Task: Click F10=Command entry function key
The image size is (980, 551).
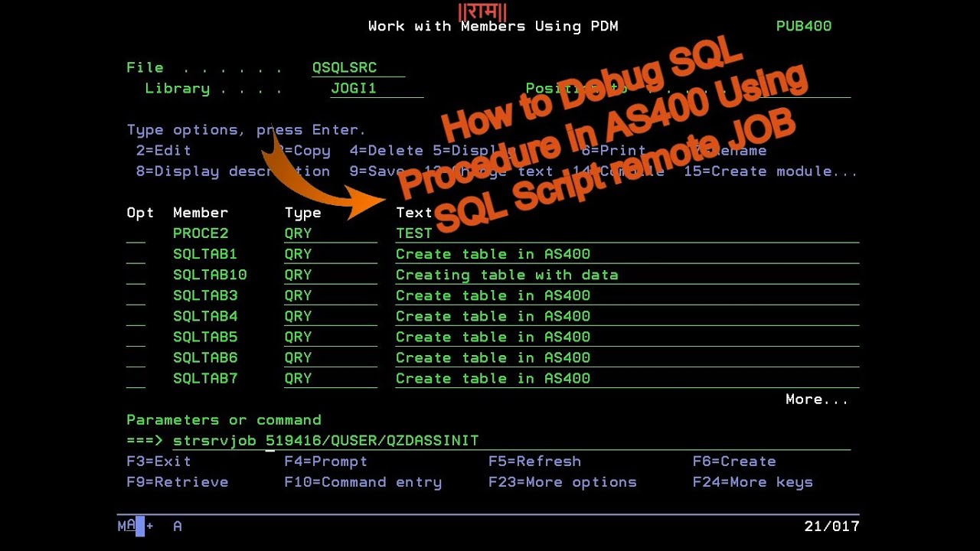Action: click(363, 482)
